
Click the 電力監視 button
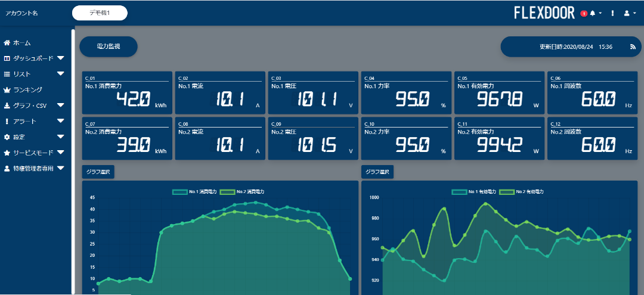coord(109,46)
